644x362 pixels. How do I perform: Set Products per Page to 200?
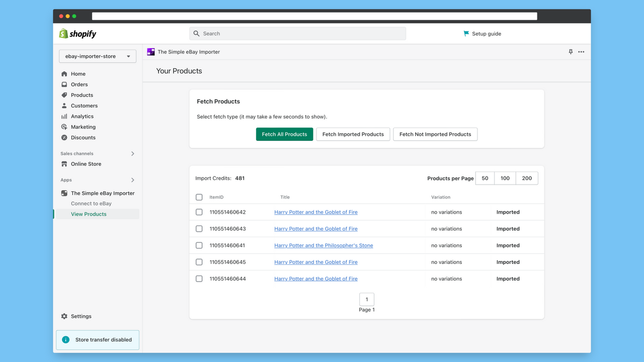coord(527,178)
